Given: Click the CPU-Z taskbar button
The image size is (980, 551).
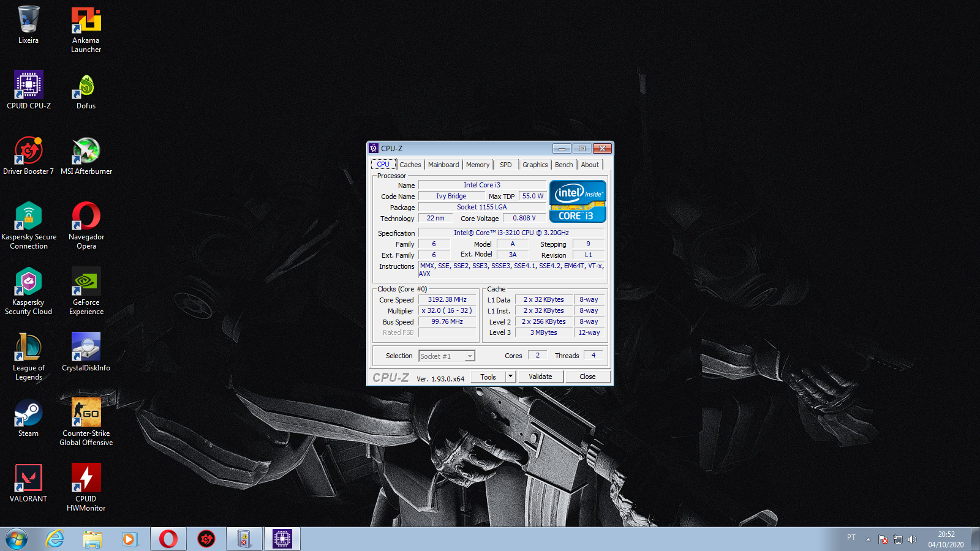Looking at the screenshot, I should click(x=282, y=539).
